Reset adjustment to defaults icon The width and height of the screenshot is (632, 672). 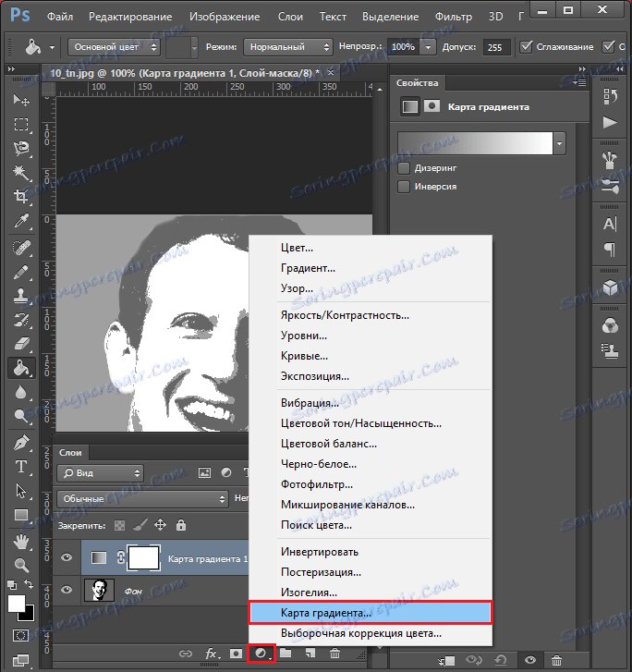tap(501, 660)
